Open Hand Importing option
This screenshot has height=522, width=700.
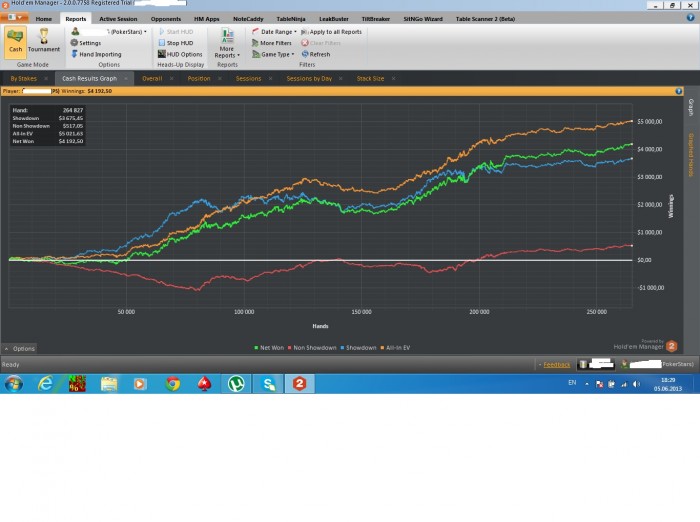coord(96,54)
